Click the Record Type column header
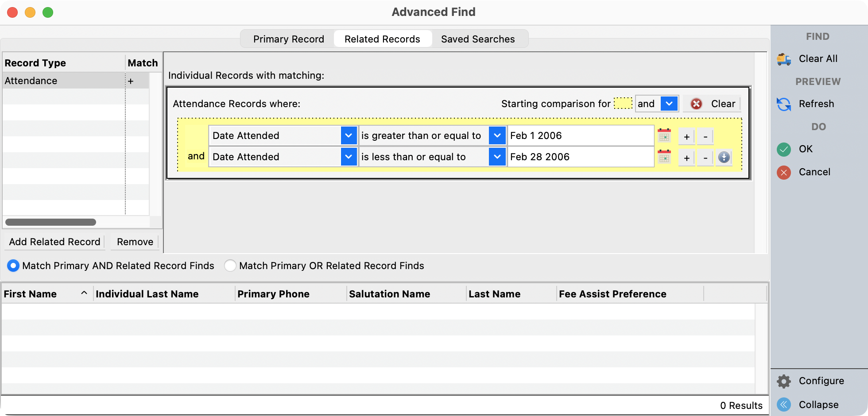Screen dimensions: 868x416 point(64,63)
